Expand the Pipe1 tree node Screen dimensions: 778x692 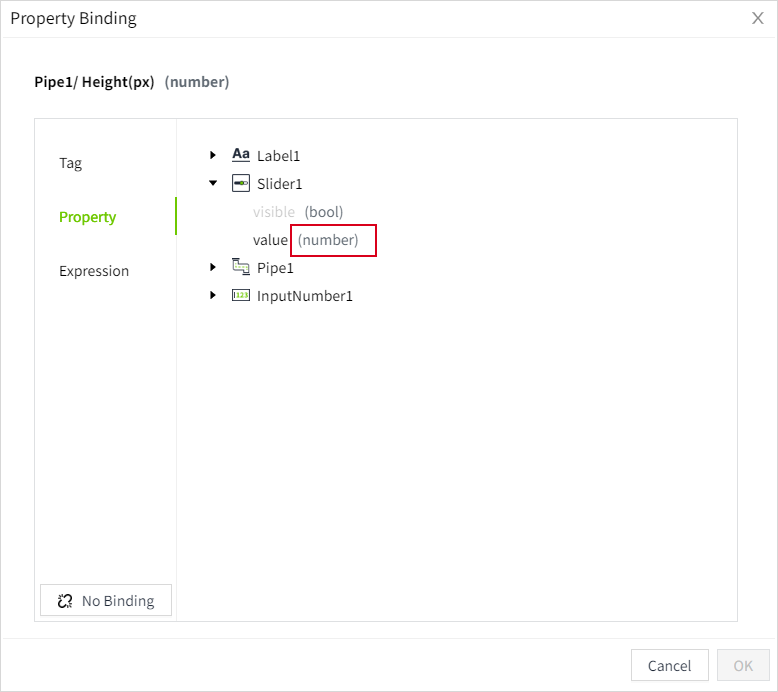coord(213,267)
